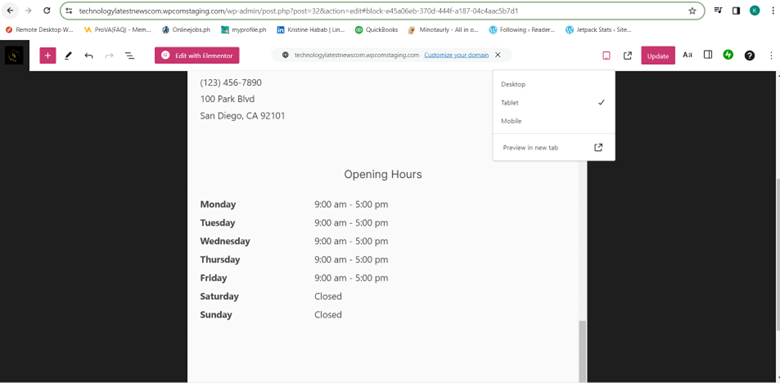The image size is (780, 387).
Task: Click the site logo icon in WordPress editor
Action: pyautogui.click(x=14, y=56)
